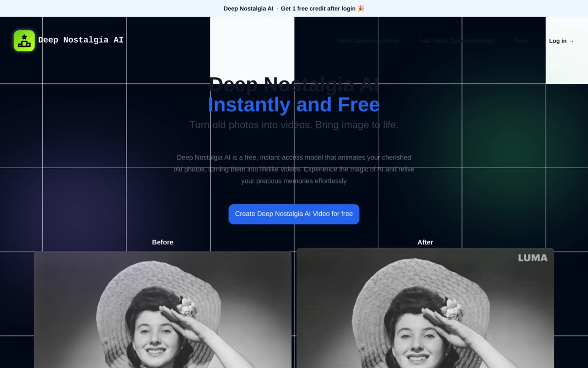Click the LUMA watermark on After video
588x368 pixels.
[x=532, y=258]
